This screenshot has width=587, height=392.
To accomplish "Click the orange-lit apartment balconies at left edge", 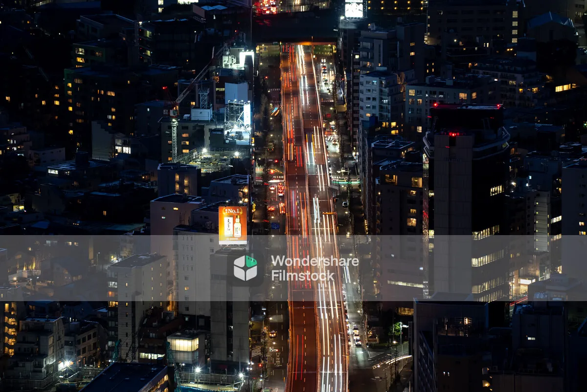I will pos(9,327).
